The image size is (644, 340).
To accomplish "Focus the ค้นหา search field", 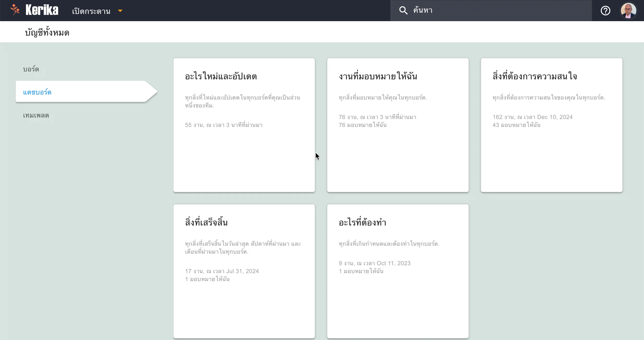I will tap(491, 11).
